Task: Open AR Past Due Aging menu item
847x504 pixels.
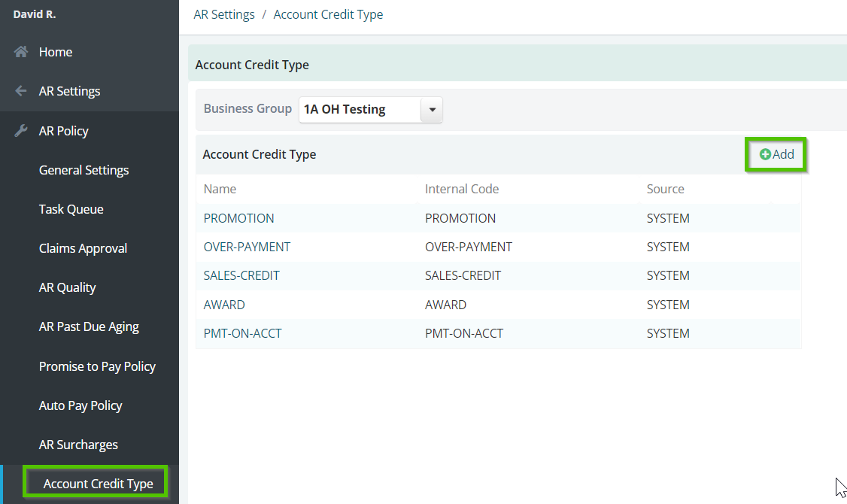Action: click(89, 326)
